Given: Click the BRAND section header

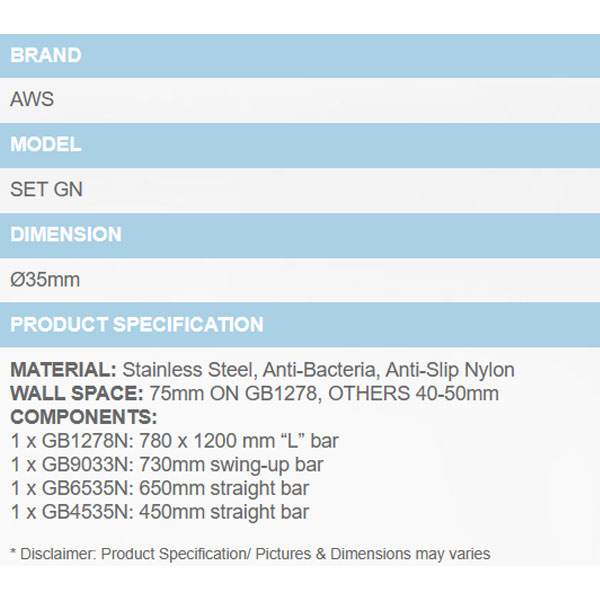Looking at the screenshot, I should 46,56.
